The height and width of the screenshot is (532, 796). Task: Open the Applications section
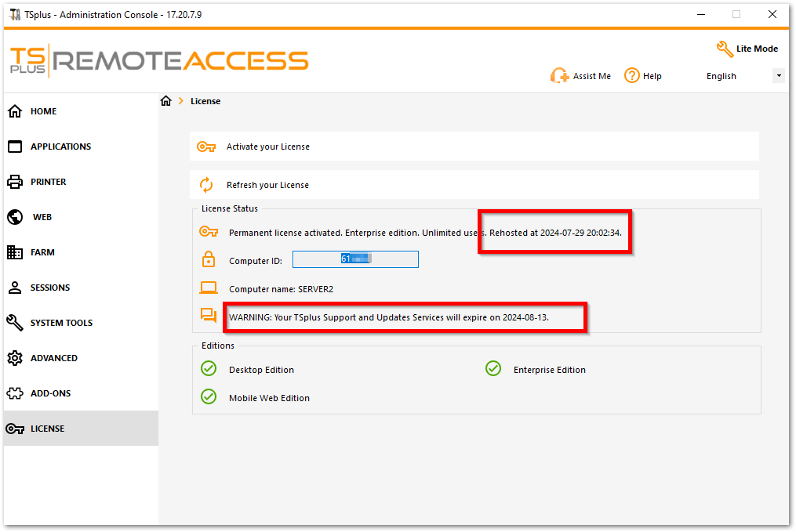click(x=60, y=147)
